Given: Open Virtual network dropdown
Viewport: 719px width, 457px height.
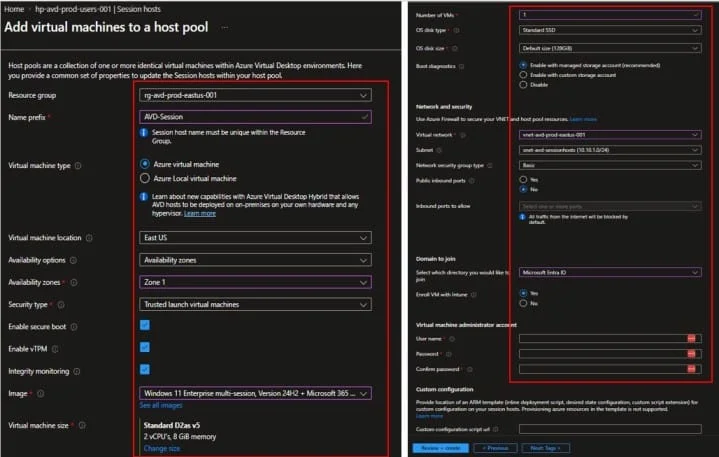Looking at the screenshot, I should pyautogui.click(x=610, y=135).
